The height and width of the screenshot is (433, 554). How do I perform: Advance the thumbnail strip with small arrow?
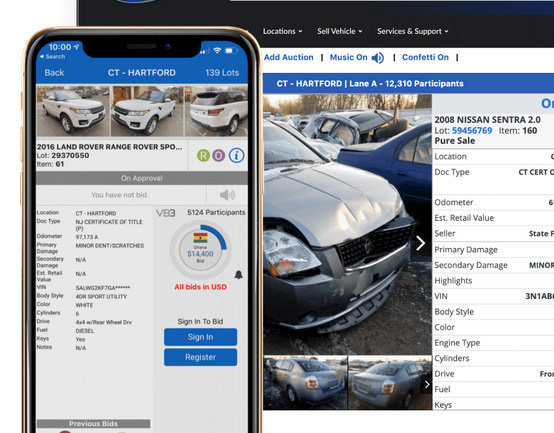[427, 384]
